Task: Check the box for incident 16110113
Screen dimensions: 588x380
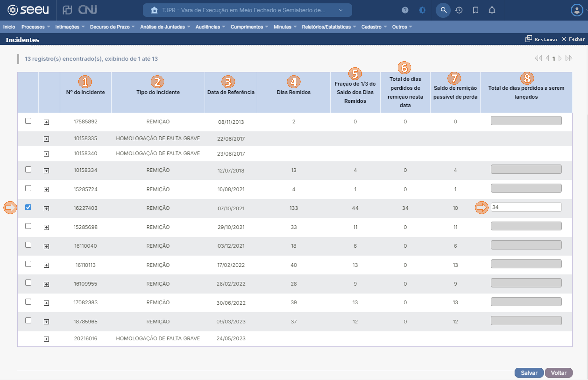Action: (x=28, y=264)
